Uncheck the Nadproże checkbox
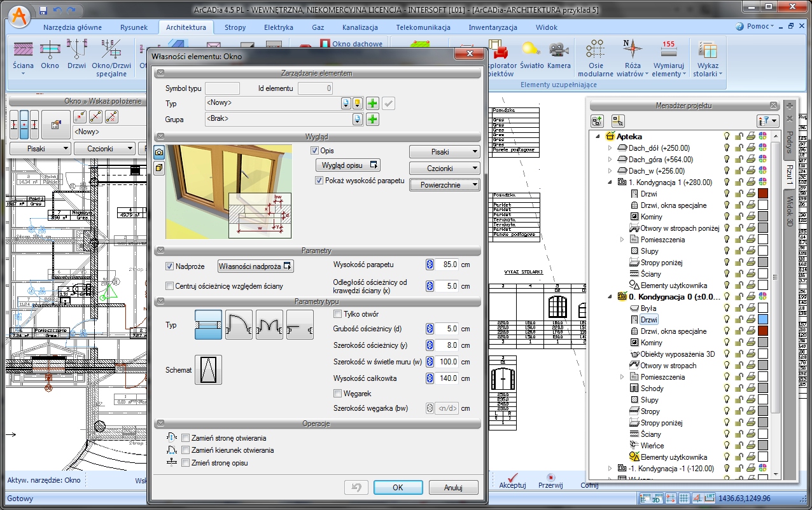Image resolution: width=812 pixels, height=510 pixels. coord(169,266)
